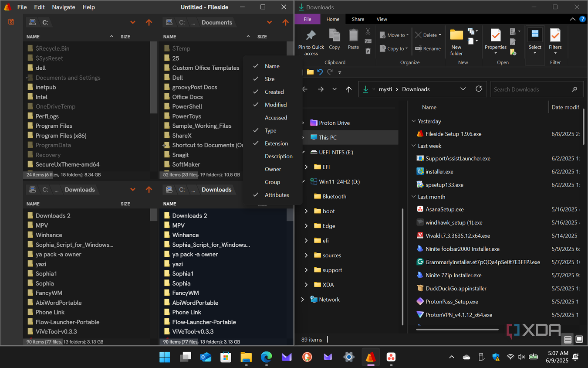This screenshot has width=588, height=368.
Task: Enable the Accessed column in the menu
Action: (273, 118)
